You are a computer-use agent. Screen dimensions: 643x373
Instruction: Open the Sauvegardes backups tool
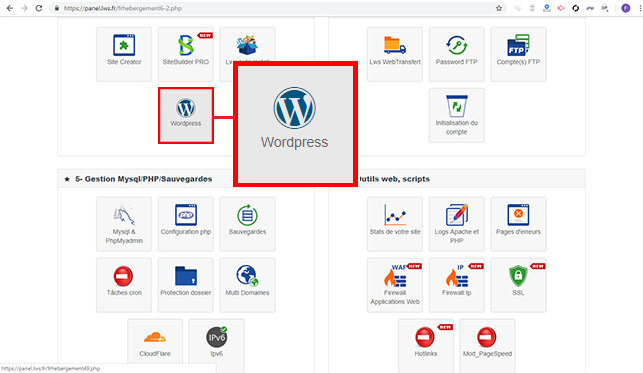(247, 224)
